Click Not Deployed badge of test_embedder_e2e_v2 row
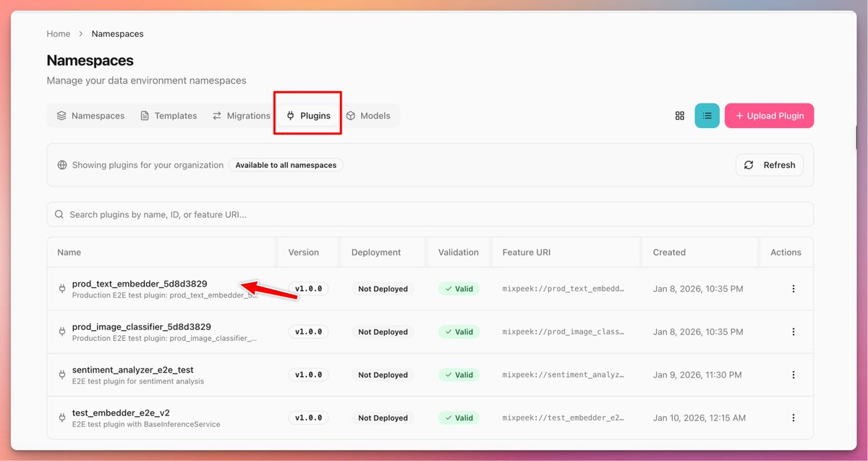868x461 pixels. click(383, 418)
